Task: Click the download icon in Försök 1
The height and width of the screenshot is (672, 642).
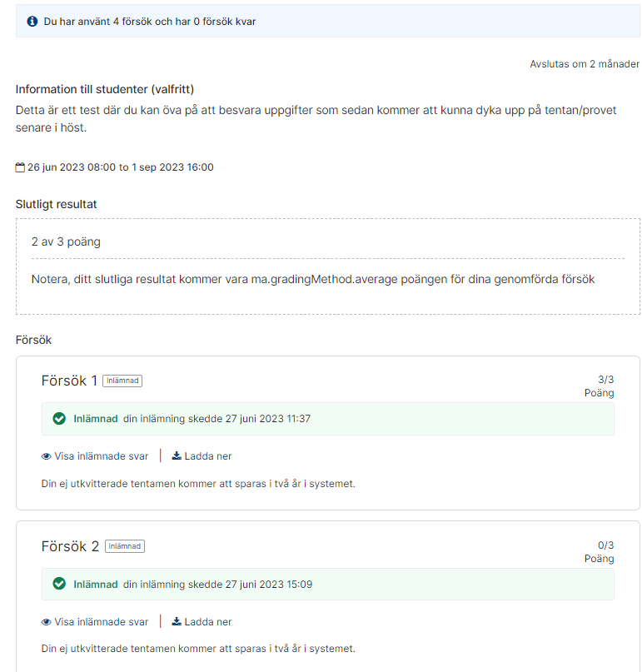Action: pos(177,455)
